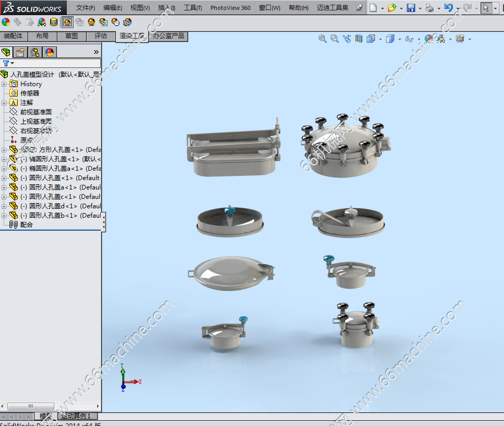Click the tree scrollbar right arrow

point(98,406)
